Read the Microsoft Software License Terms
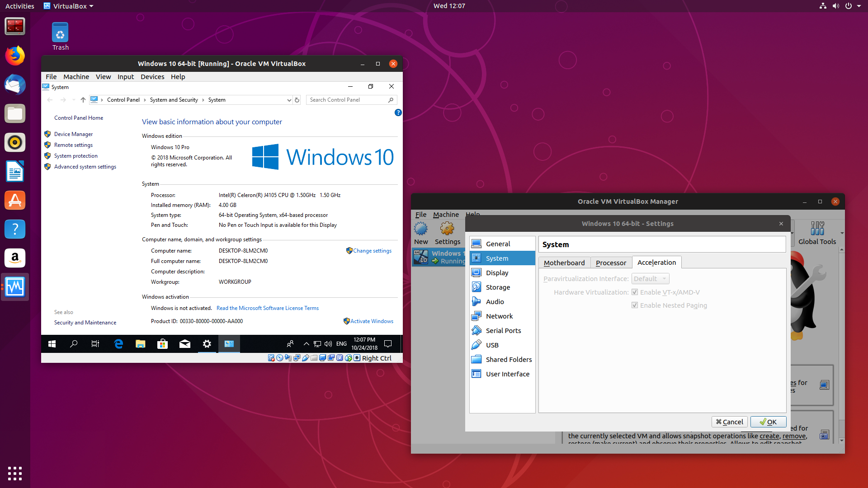Image resolution: width=868 pixels, height=488 pixels. pyautogui.click(x=268, y=308)
